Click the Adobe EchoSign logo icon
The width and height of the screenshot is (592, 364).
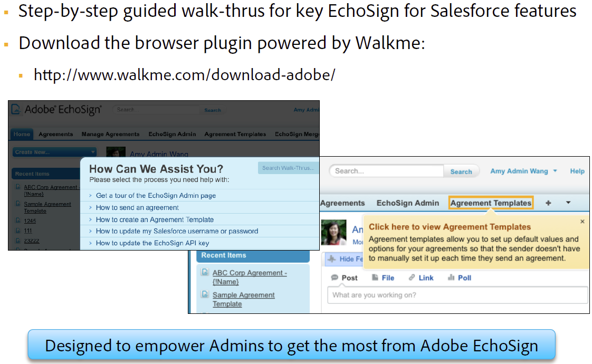pyautogui.click(x=15, y=109)
